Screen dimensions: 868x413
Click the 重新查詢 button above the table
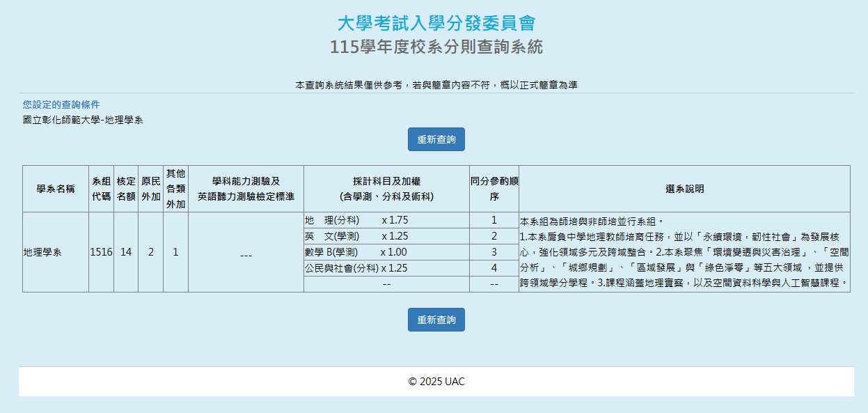(436, 139)
